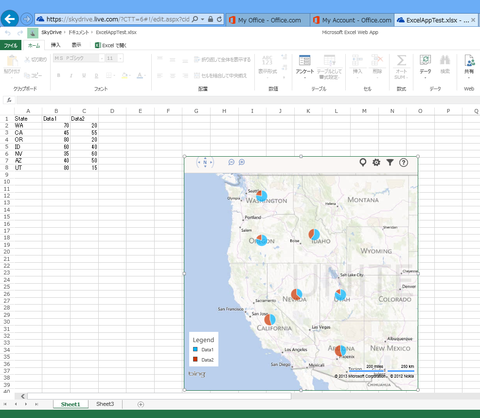The width and height of the screenshot is (480, 418).
Task: Open the map help question icon
Action: 403,162
